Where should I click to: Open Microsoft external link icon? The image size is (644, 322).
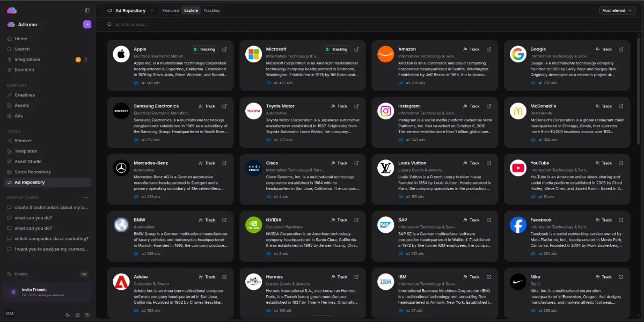[x=356, y=49]
